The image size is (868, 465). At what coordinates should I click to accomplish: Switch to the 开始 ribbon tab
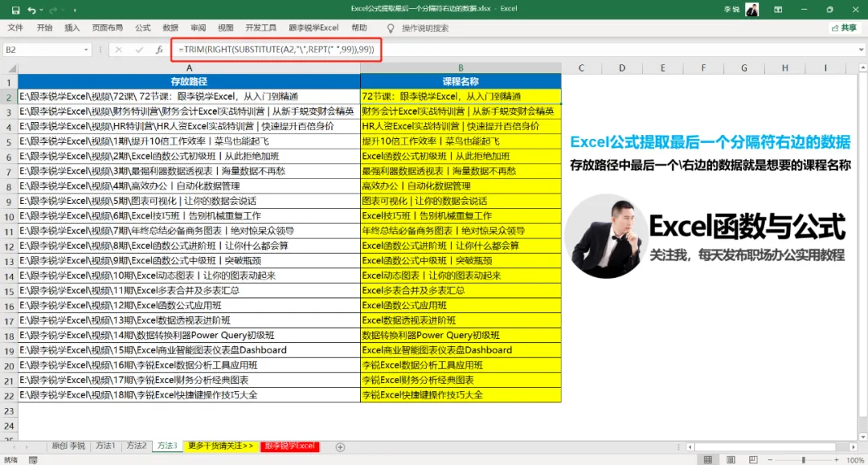[x=44, y=27]
